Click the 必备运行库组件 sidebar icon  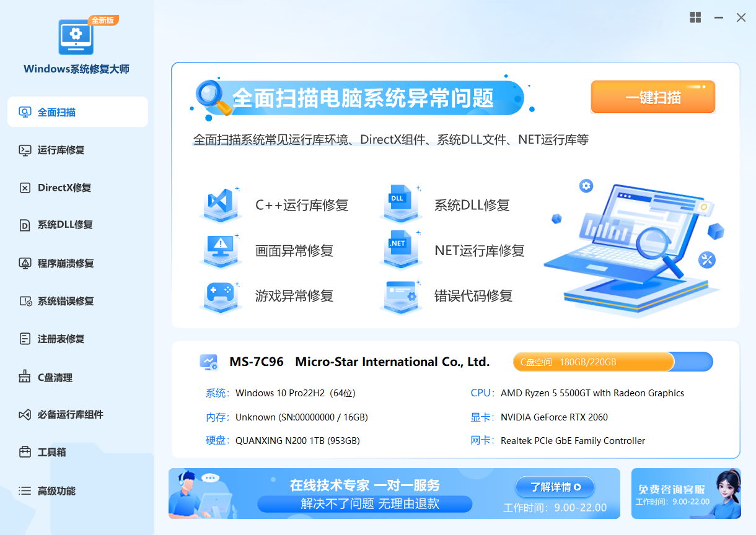point(25,414)
